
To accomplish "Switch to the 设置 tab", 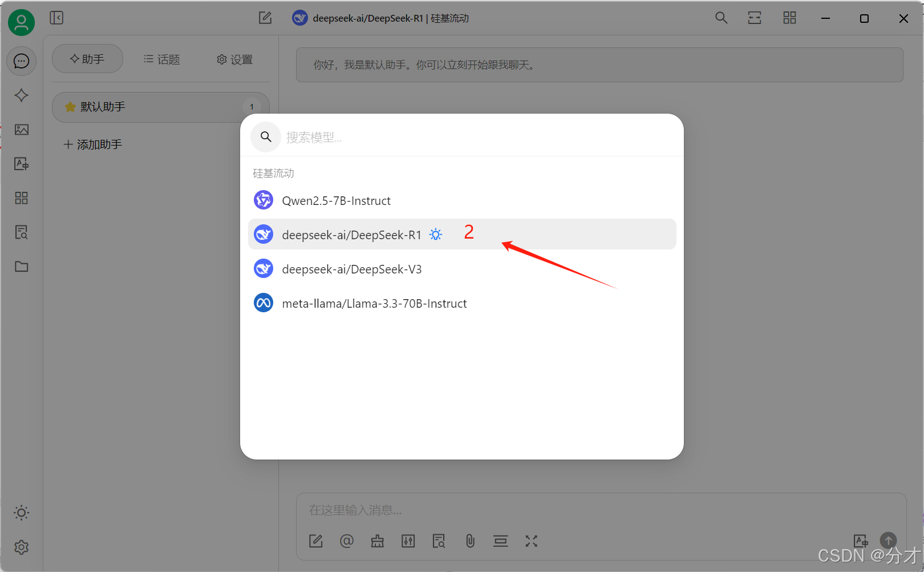I will 234,59.
